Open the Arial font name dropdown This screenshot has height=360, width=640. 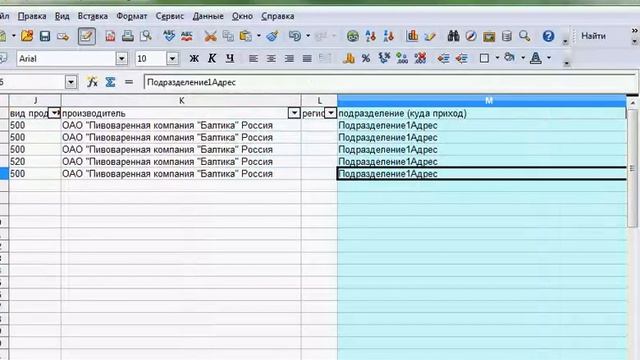pos(121,59)
